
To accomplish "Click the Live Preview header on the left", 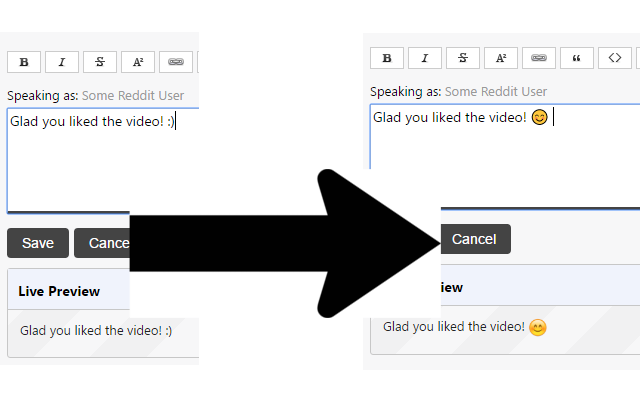I will (x=60, y=291).
